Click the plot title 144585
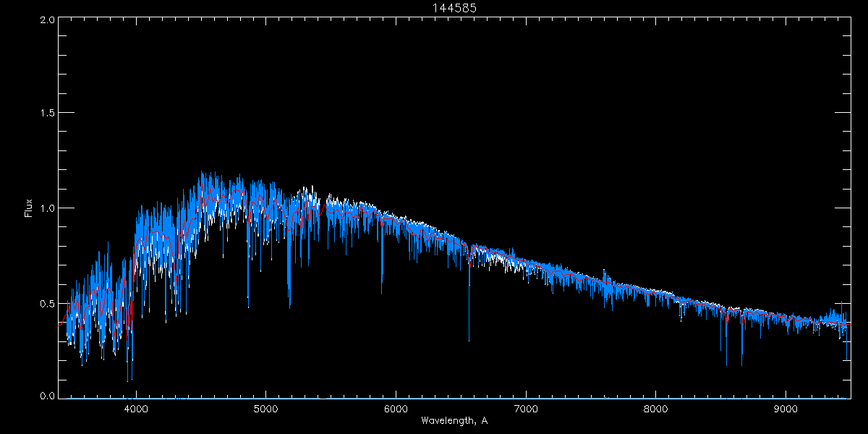Image resolution: width=868 pixels, height=434 pixels. point(453,7)
